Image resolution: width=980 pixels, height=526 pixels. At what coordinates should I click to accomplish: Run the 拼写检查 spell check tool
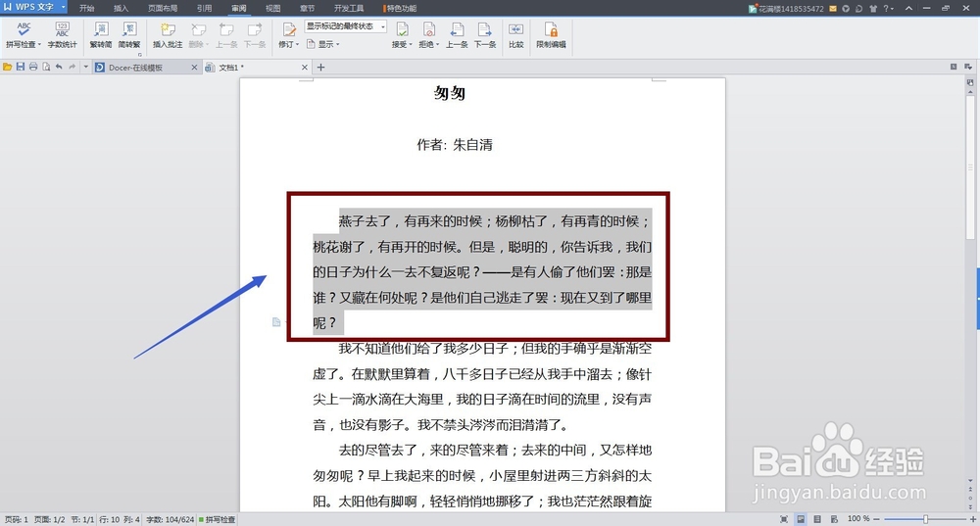[24, 35]
